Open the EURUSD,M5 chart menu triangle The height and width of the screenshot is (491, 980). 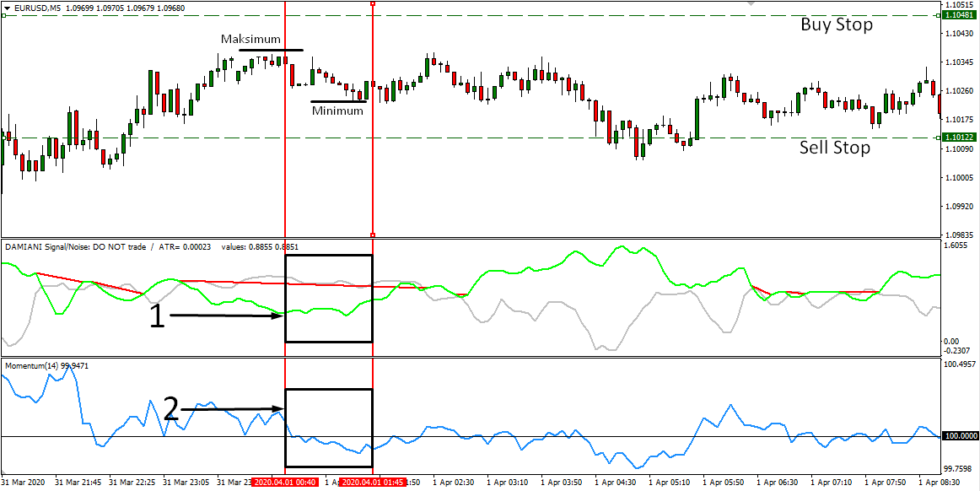pyautogui.click(x=7, y=8)
